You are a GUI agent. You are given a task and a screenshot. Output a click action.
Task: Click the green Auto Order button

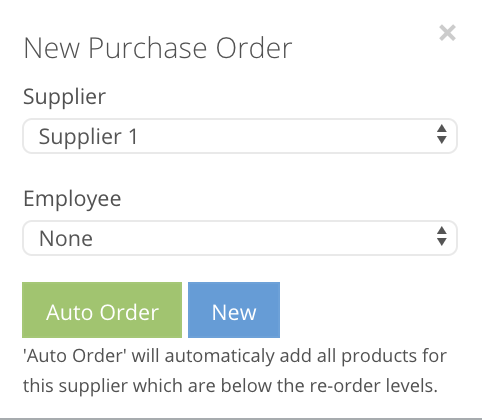(102, 310)
